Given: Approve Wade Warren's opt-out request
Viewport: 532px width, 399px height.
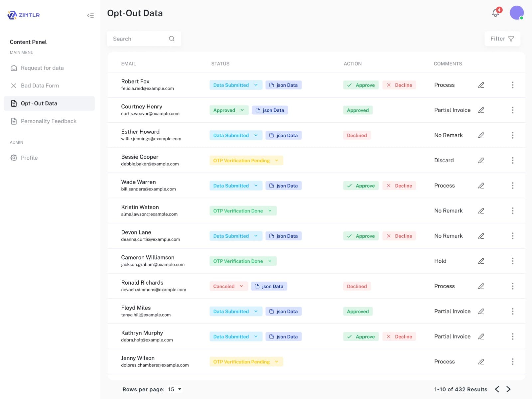Looking at the screenshot, I should [361, 186].
